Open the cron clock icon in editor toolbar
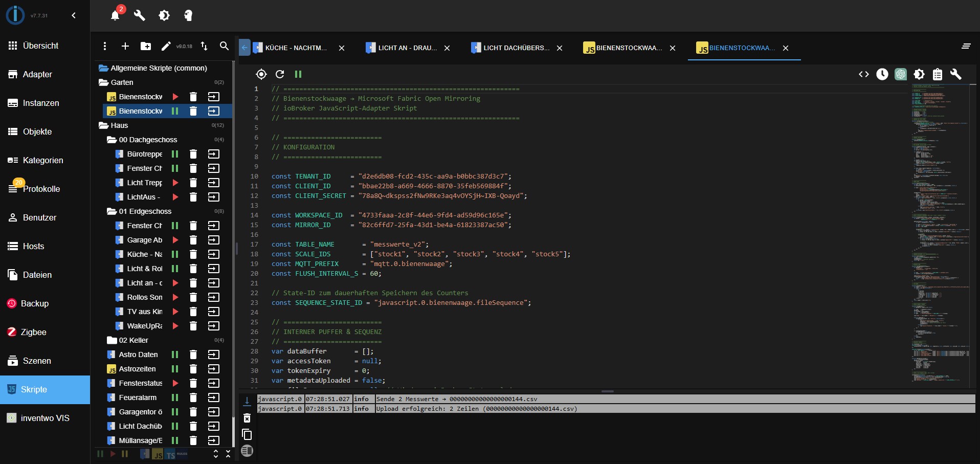Screen dimensions: 980x464 (883, 74)
